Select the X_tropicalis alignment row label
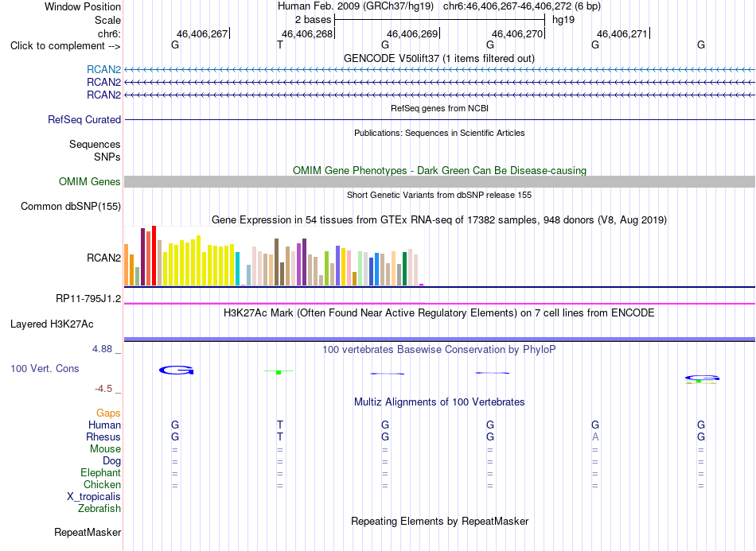The width and height of the screenshot is (756, 551). tap(94, 497)
